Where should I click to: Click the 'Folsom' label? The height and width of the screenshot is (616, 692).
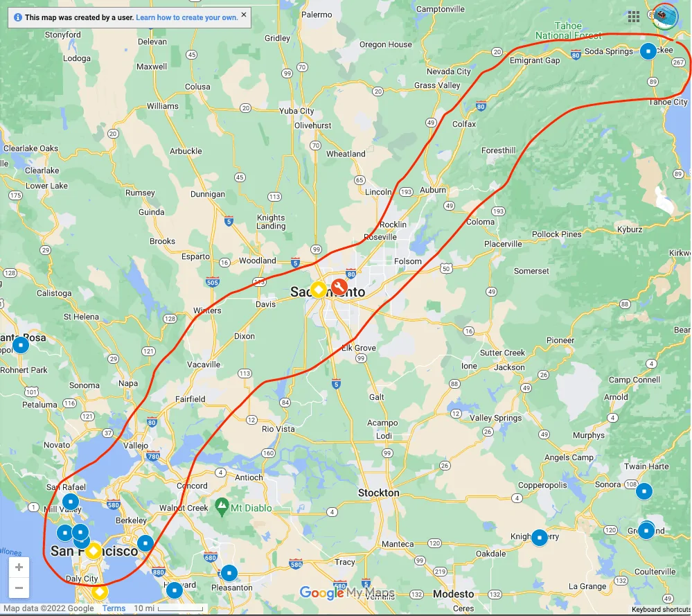point(408,261)
